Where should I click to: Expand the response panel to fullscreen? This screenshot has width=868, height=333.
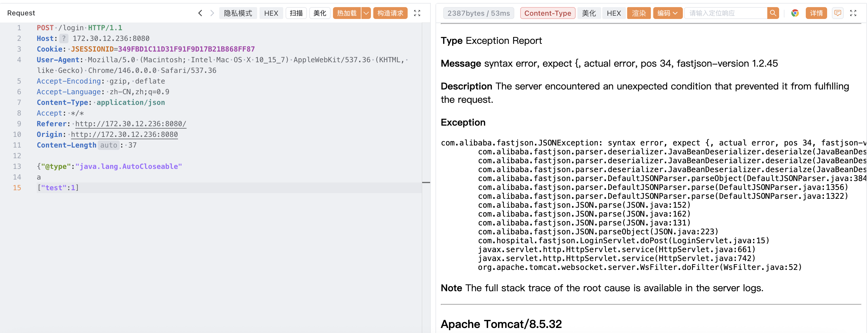tap(853, 13)
